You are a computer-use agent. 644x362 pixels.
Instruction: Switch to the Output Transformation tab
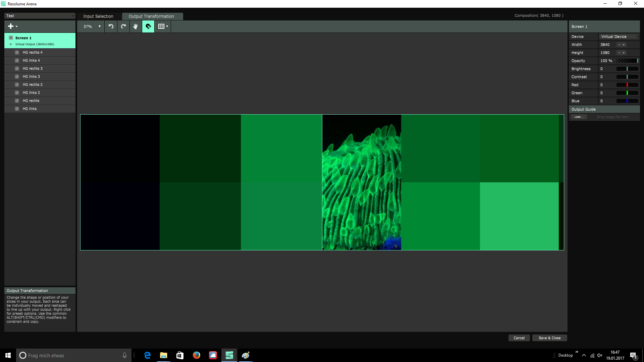[x=151, y=16]
